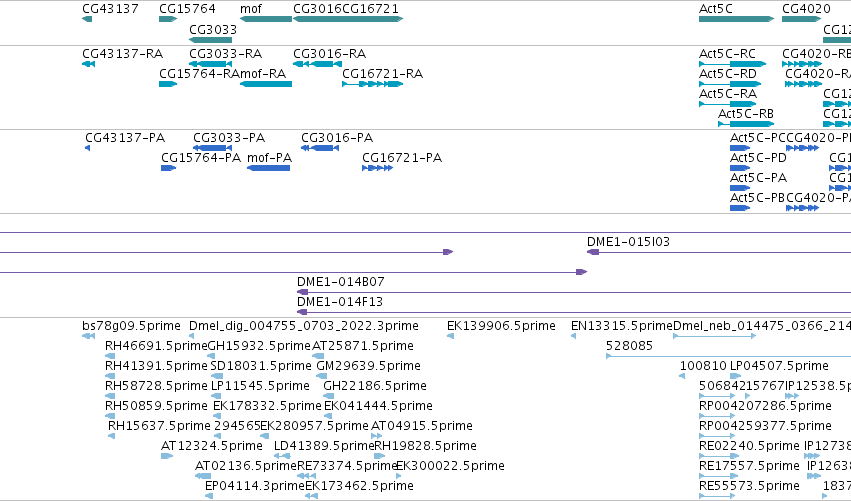Select EST RH15637.5prime
Screen dimensions: 851x501
coord(112,437)
